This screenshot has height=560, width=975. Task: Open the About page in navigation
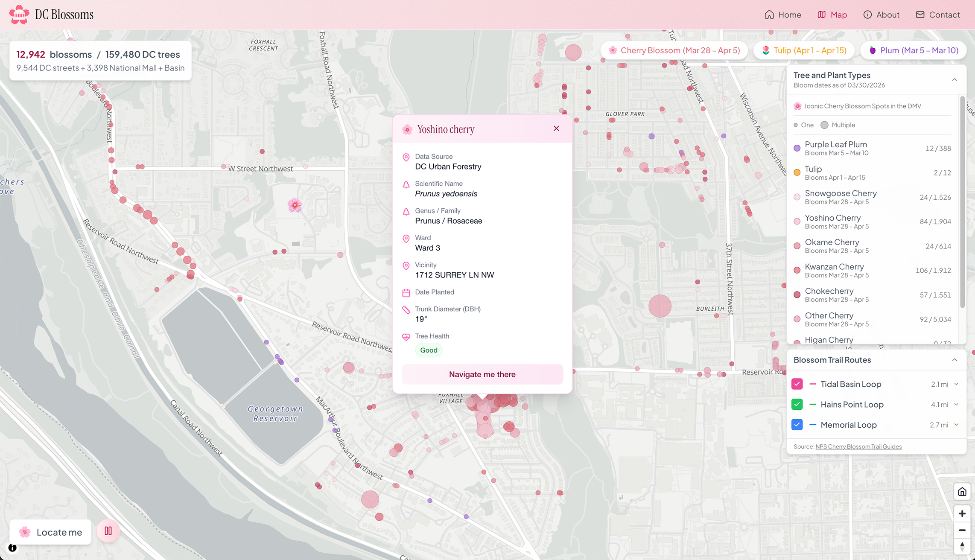click(881, 15)
